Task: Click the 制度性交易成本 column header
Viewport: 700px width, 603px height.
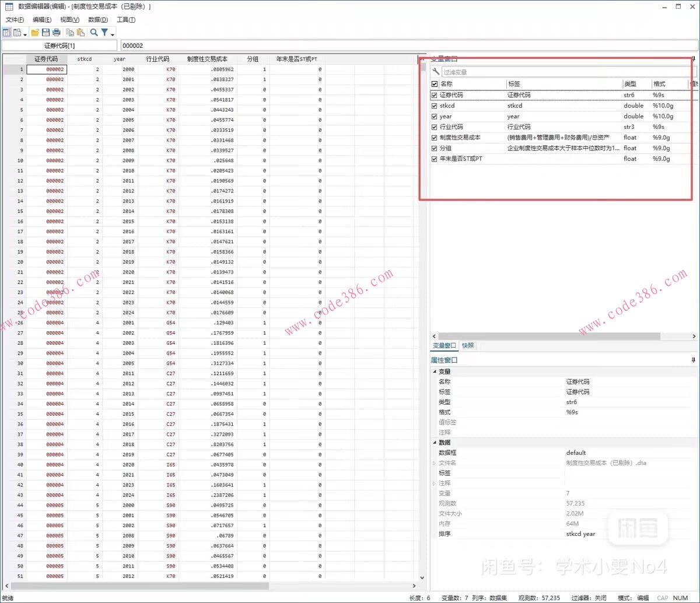Action: coord(207,59)
